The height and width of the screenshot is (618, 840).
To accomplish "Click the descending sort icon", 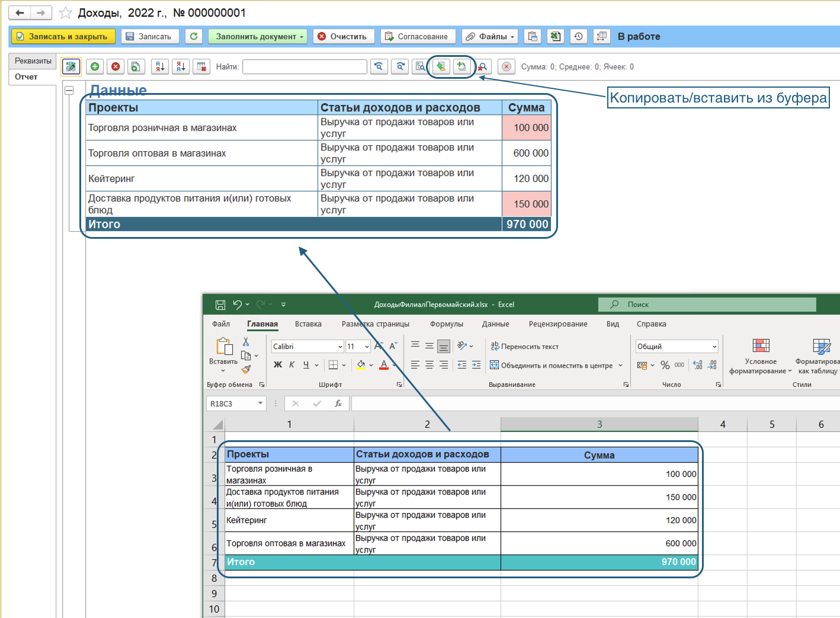I will point(181,66).
